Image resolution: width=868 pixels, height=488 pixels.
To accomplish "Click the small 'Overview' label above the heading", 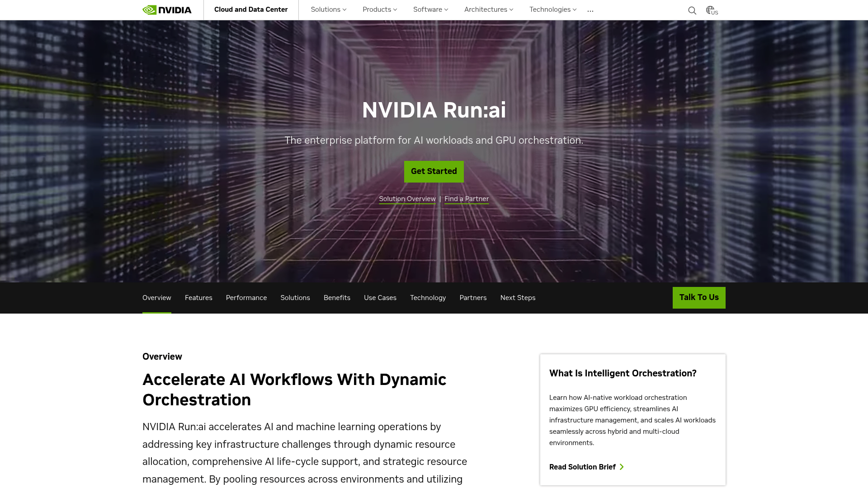I will tap(162, 357).
